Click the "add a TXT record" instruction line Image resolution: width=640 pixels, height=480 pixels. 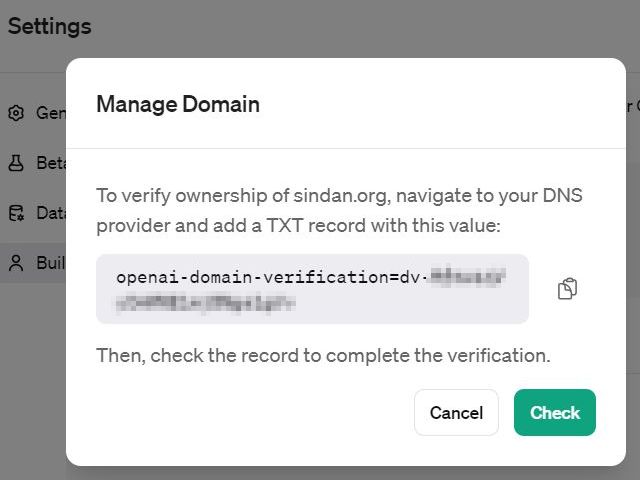coord(298,225)
